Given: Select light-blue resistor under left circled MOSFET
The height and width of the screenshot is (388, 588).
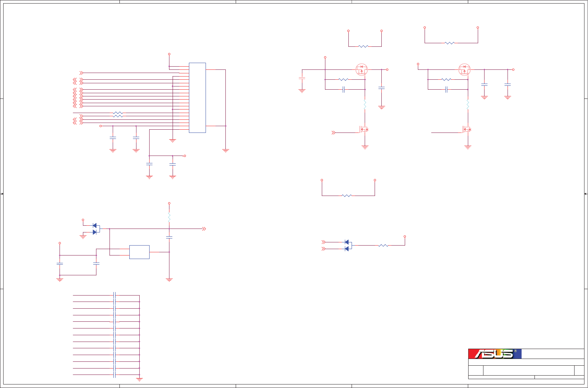Looking at the screenshot, I should [x=365, y=105].
